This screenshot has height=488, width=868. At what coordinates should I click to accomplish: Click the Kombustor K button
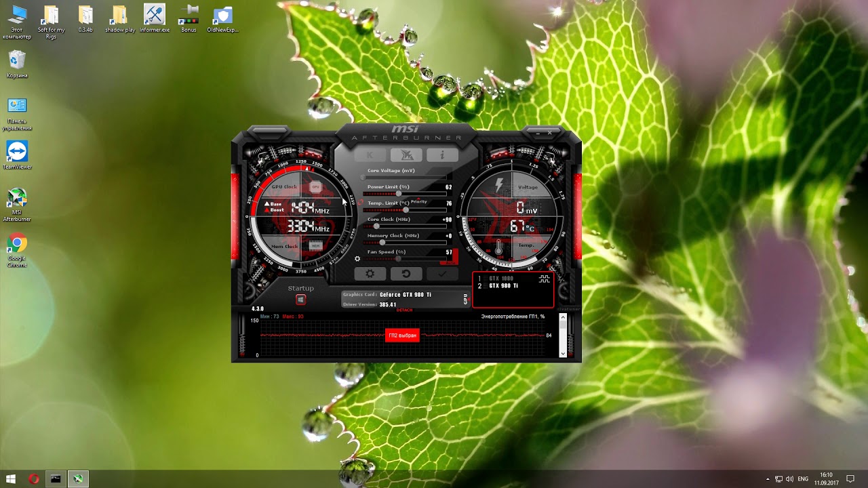[370, 155]
